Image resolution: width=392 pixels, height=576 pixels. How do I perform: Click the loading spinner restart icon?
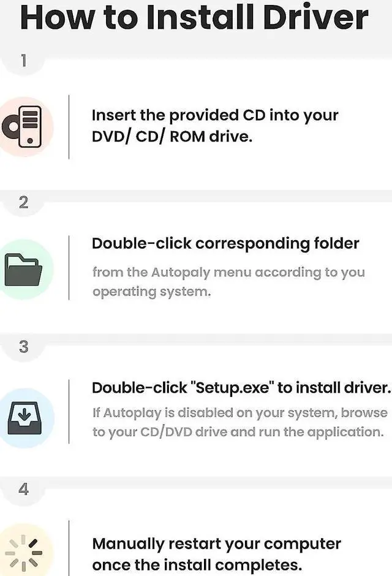click(x=26, y=551)
